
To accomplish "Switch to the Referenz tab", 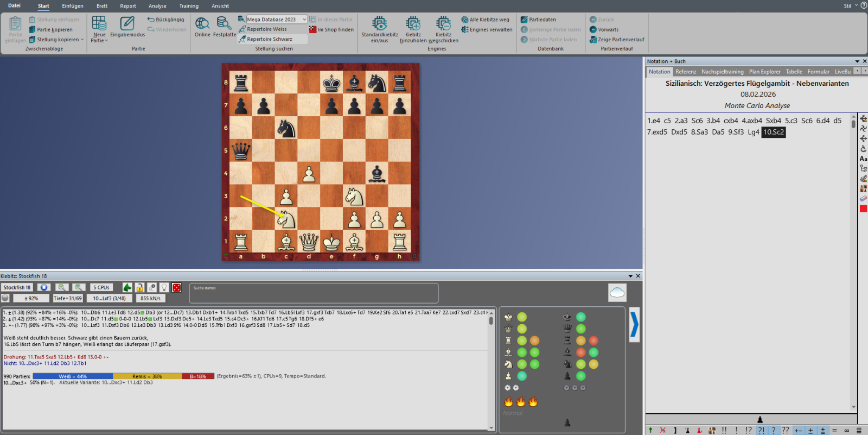I will coord(686,72).
